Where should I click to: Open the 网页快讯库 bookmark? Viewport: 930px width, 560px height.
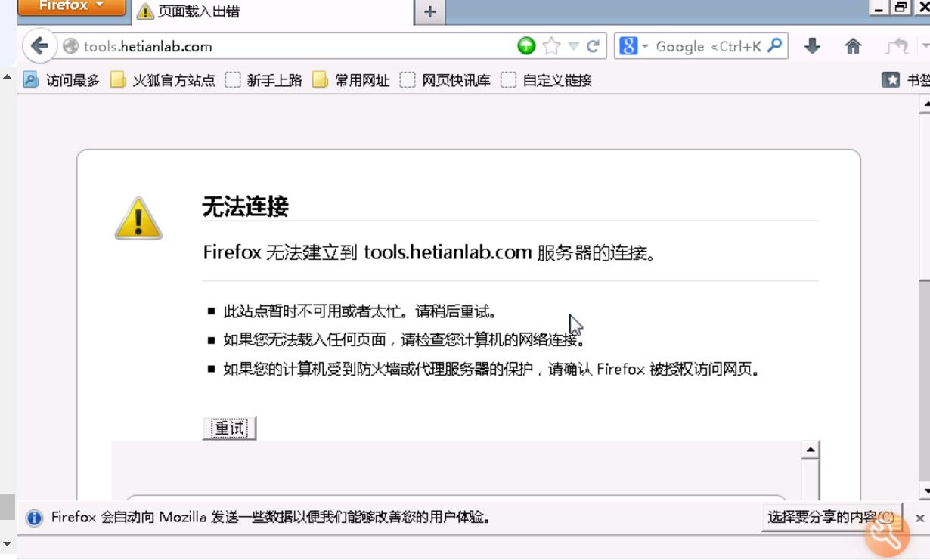click(445, 80)
